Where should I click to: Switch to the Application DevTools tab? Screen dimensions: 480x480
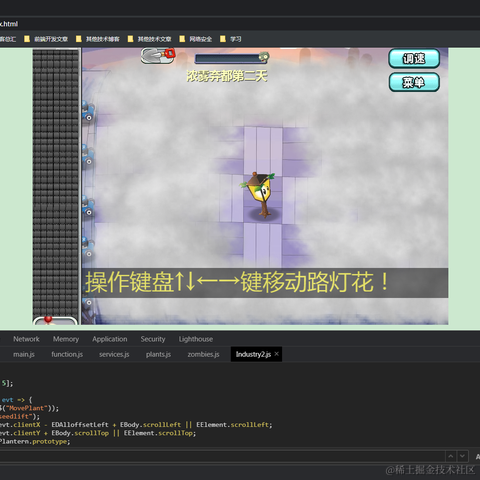coord(110,339)
